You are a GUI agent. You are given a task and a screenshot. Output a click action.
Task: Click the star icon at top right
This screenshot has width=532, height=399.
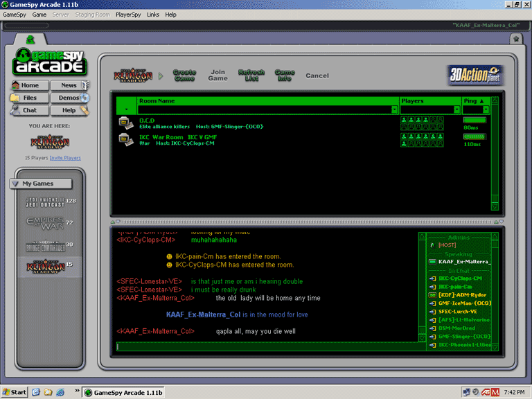click(x=516, y=39)
